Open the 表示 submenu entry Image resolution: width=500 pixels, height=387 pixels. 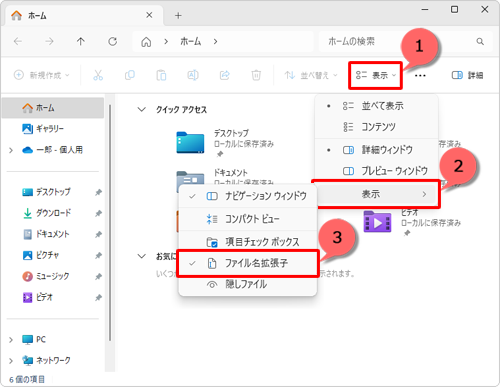pos(377,194)
